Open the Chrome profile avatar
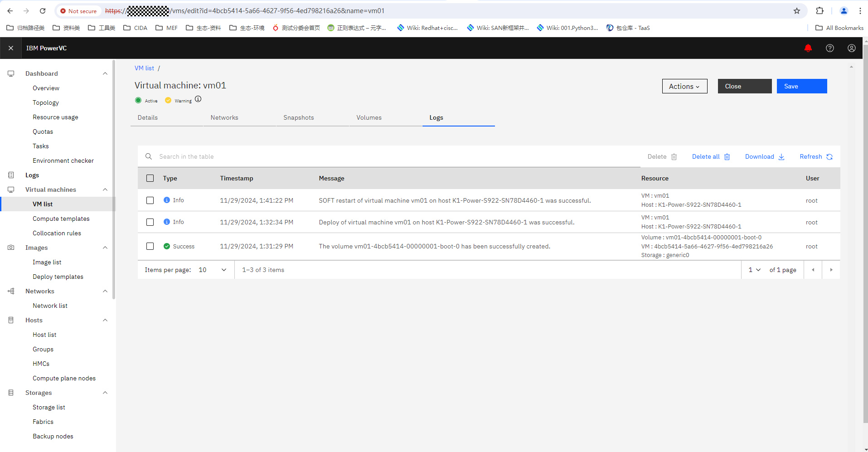 pyautogui.click(x=844, y=11)
